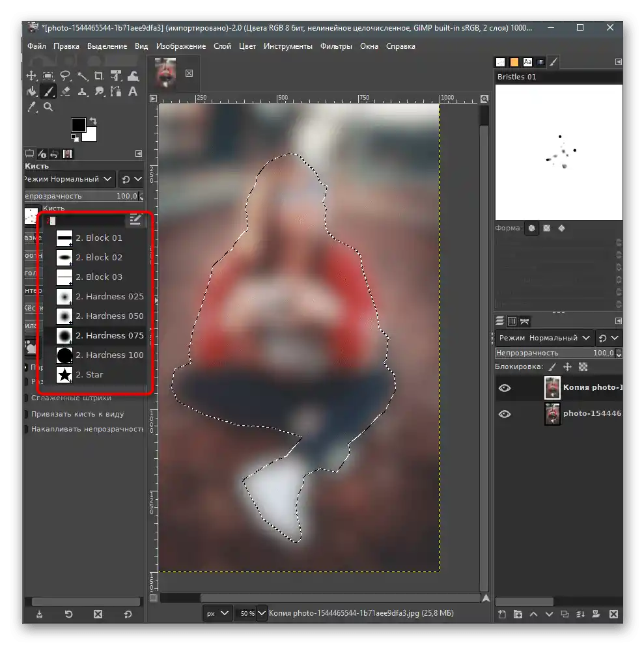Create a new layer group

518,614
